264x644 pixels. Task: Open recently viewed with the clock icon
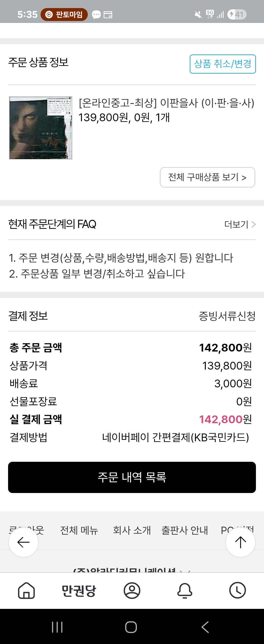237,591
